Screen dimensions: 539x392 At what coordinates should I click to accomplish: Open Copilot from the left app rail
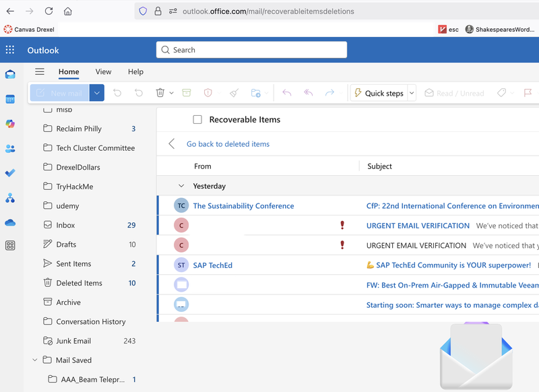[10, 124]
